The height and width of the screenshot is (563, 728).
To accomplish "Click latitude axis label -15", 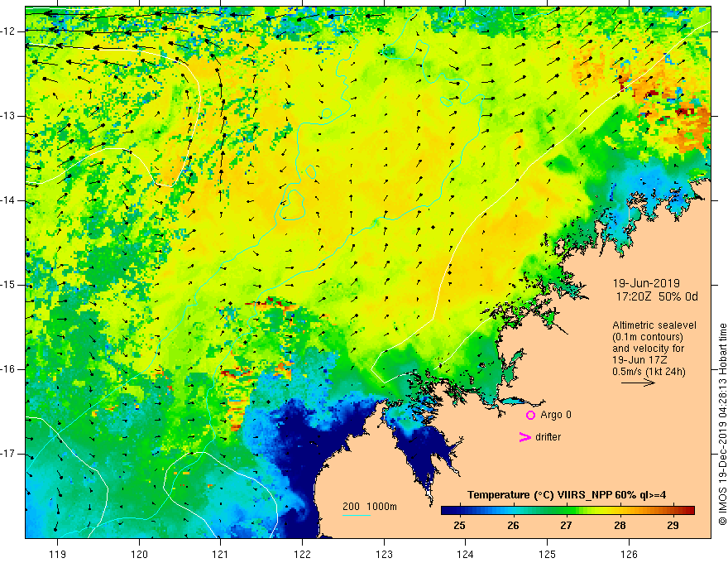I will click(x=8, y=285).
